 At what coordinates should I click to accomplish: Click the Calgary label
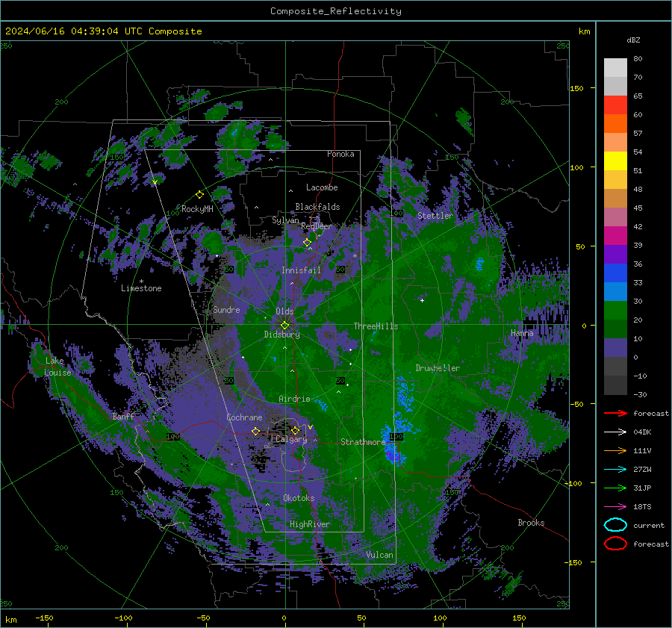(x=291, y=439)
